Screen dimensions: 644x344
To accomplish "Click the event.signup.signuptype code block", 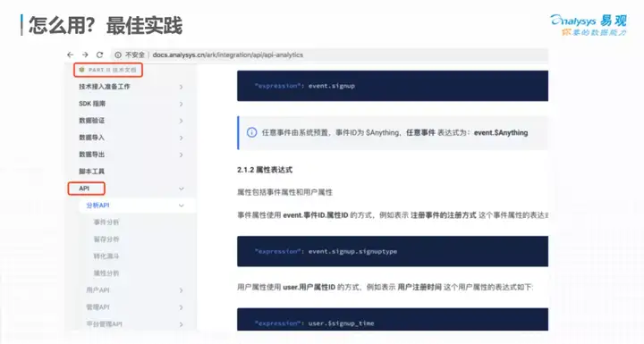I will coord(393,251).
